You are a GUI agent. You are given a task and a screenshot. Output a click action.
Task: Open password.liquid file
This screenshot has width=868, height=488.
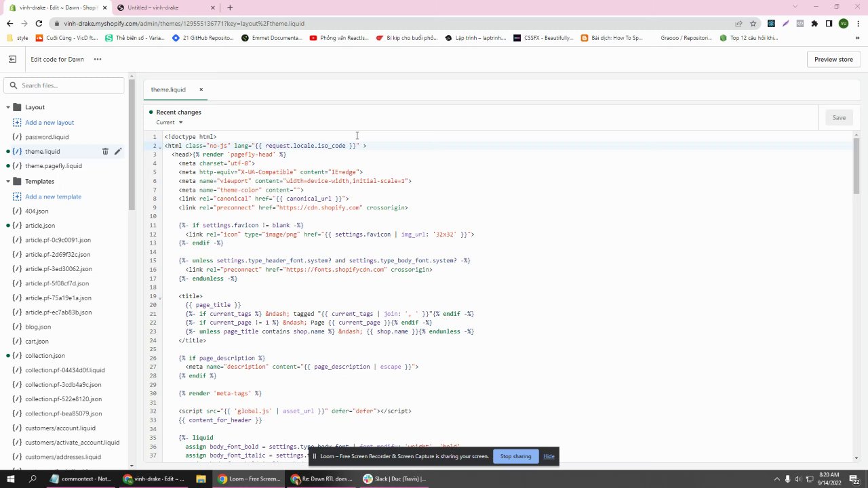point(47,137)
